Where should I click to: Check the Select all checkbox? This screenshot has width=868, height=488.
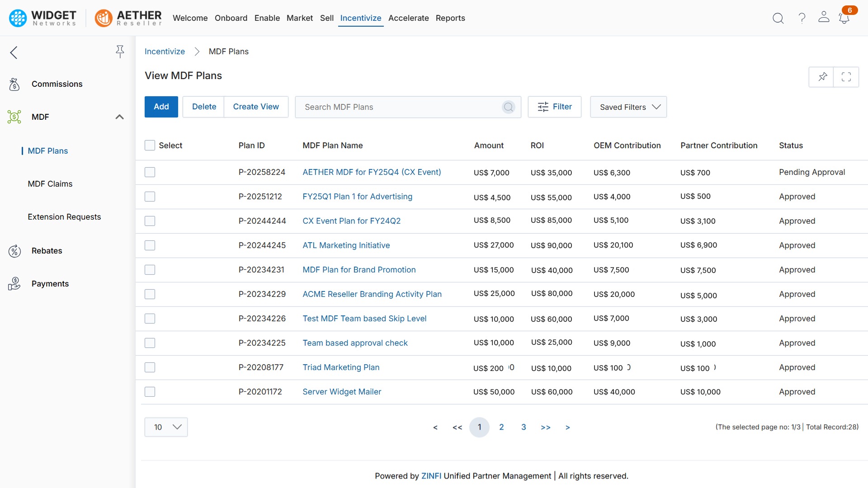point(150,145)
